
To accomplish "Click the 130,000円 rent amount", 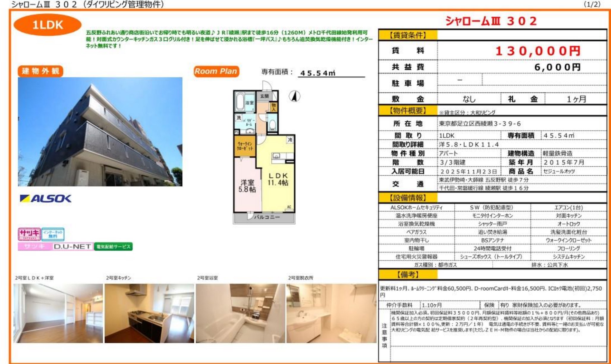I will [538, 51].
